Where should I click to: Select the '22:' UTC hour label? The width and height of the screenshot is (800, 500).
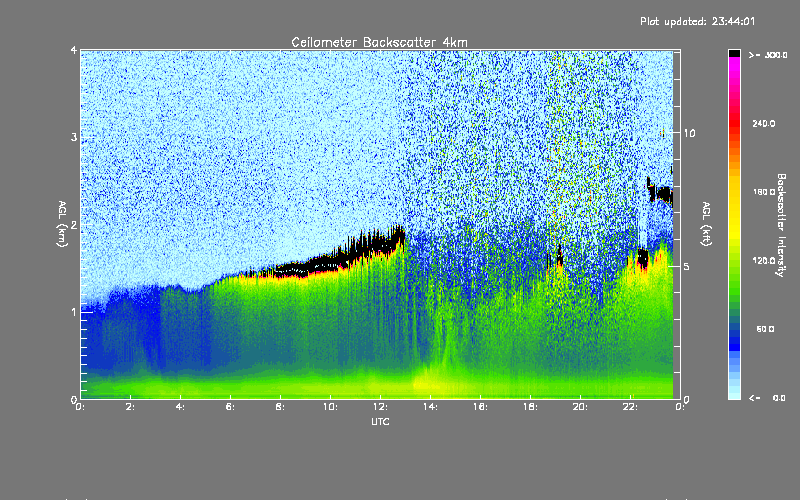click(630, 407)
